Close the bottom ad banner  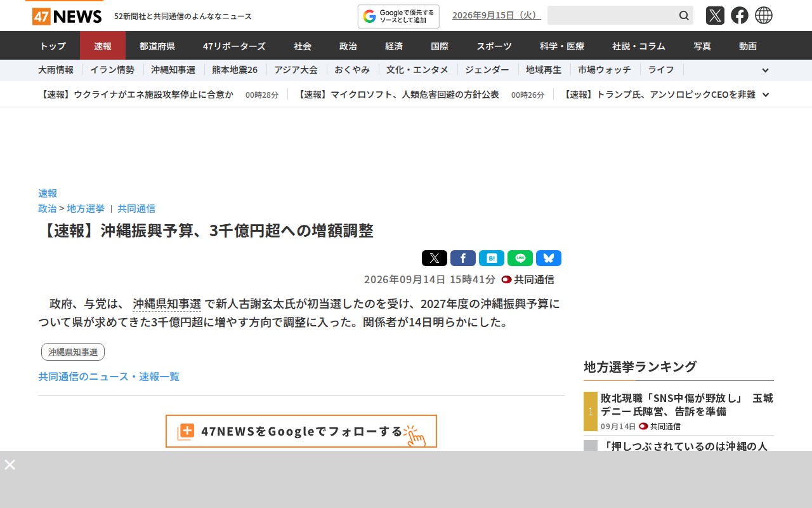click(10, 465)
